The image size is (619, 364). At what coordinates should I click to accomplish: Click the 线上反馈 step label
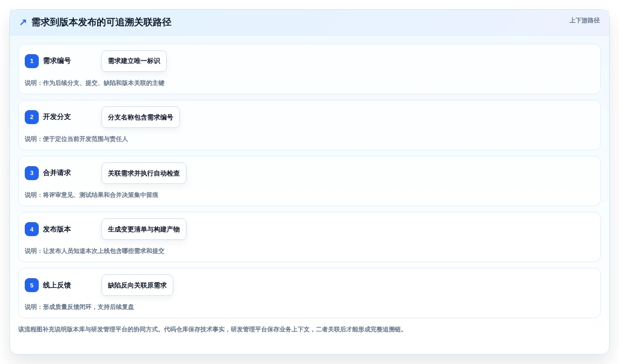click(57, 285)
